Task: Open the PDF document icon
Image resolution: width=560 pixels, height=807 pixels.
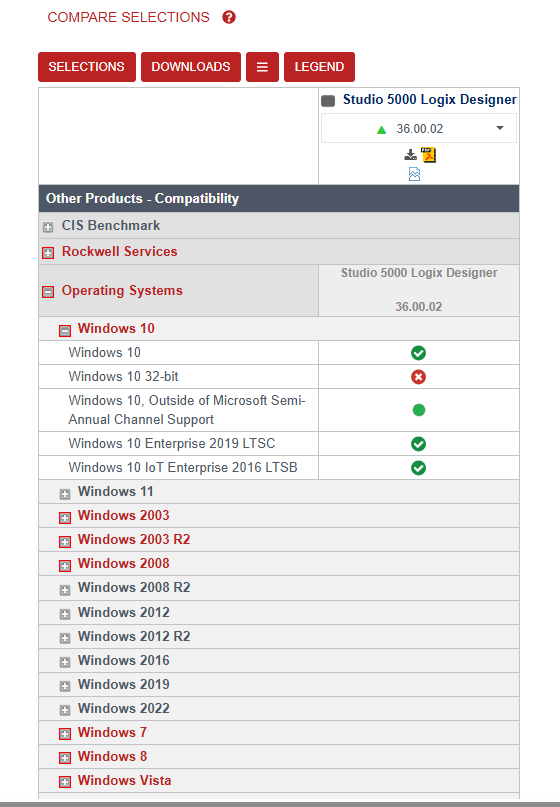Action: tap(428, 154)
